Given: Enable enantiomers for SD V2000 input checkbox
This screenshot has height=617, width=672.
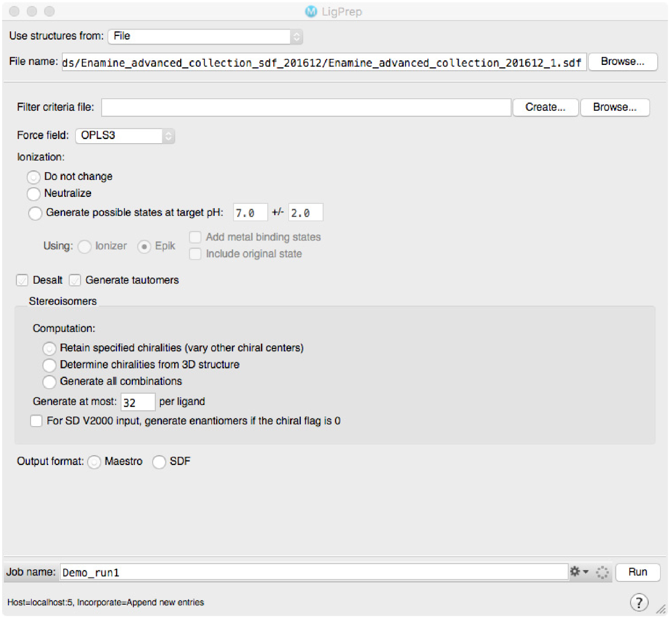Looking at the screenshot, I should 36,421.
